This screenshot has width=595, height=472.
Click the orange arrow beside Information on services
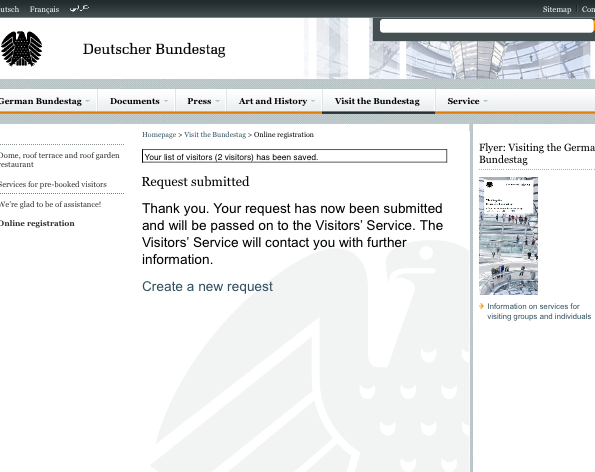coord(482,306)
